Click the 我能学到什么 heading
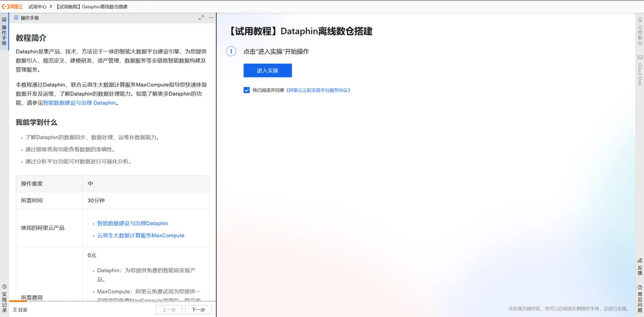 36,122
